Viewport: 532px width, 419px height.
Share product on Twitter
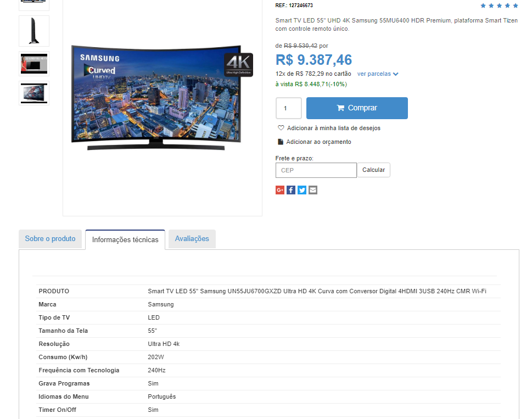(x=302, y=190)
